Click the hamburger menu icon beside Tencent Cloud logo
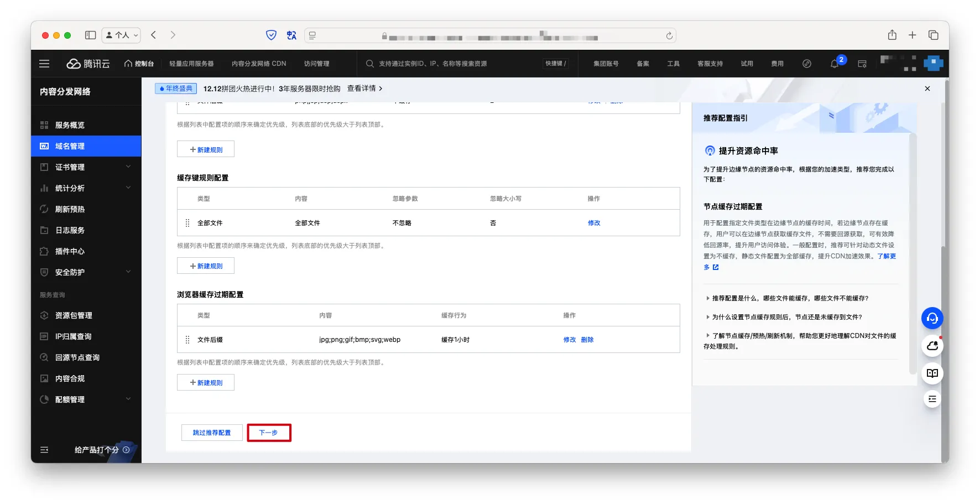Viewport: 980px width, 504px height. pos(44,64)
